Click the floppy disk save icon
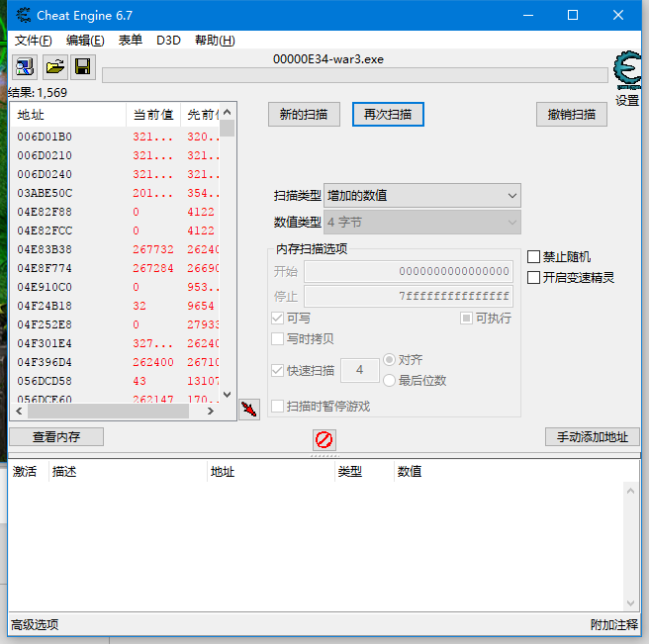The image size is (649, 644). [x=83, y=66]
